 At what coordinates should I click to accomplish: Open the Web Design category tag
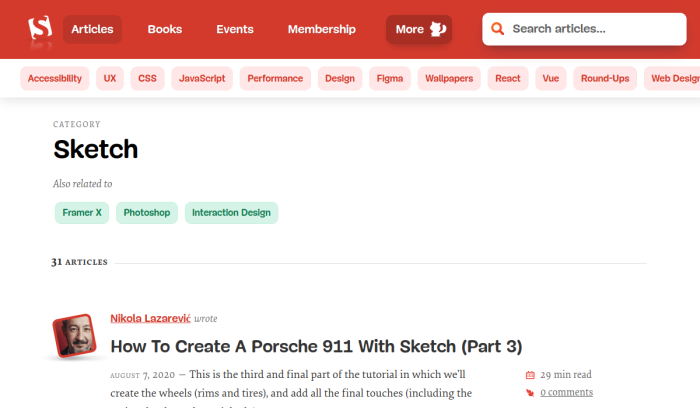[x=672, y=79]
